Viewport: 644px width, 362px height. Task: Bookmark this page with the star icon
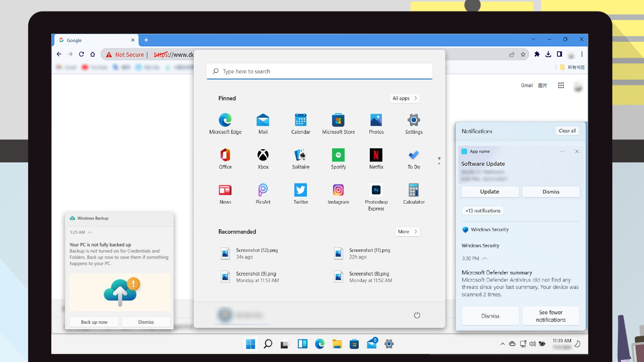tap(523, 54)
